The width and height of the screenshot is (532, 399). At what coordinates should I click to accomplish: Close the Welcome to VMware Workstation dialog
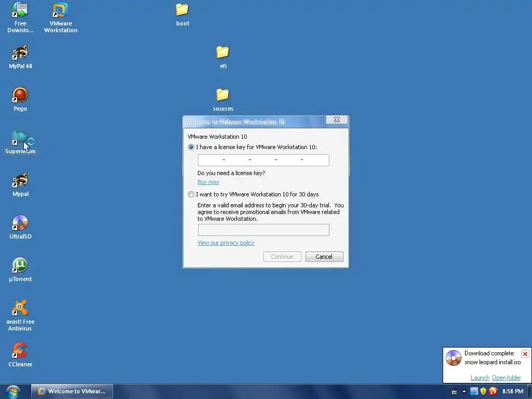point(337,119)
